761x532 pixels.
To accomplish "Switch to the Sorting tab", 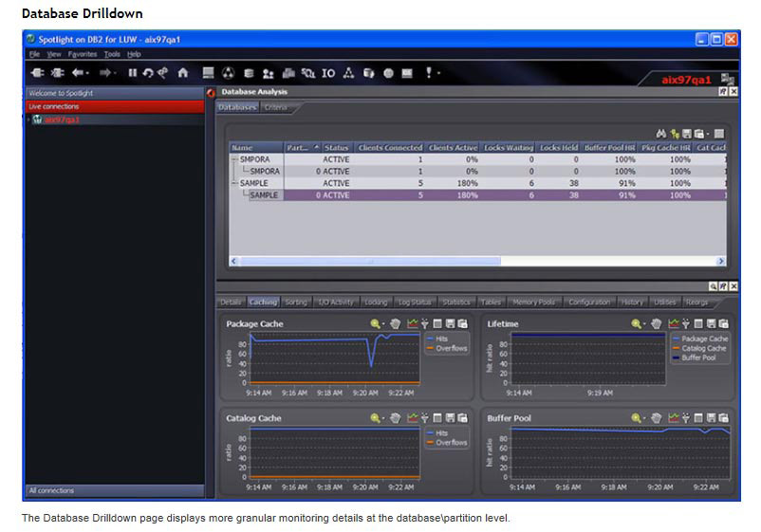I will 296,302.
